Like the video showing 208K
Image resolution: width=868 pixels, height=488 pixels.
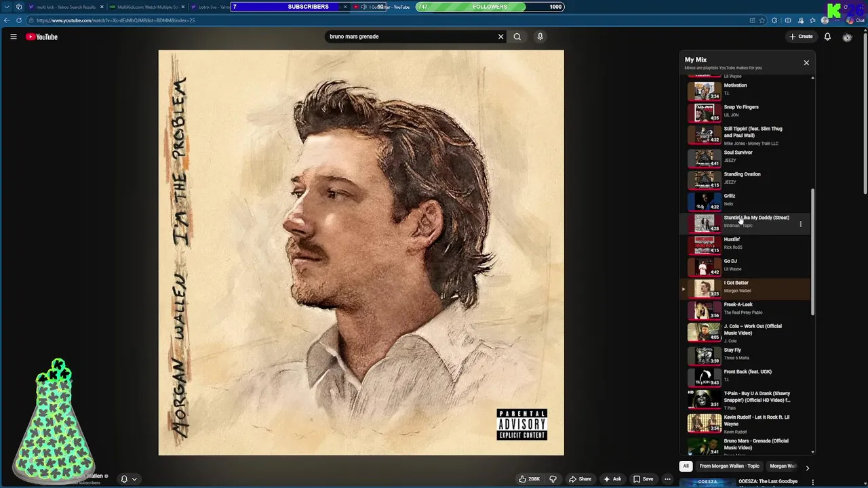[530, 479]
